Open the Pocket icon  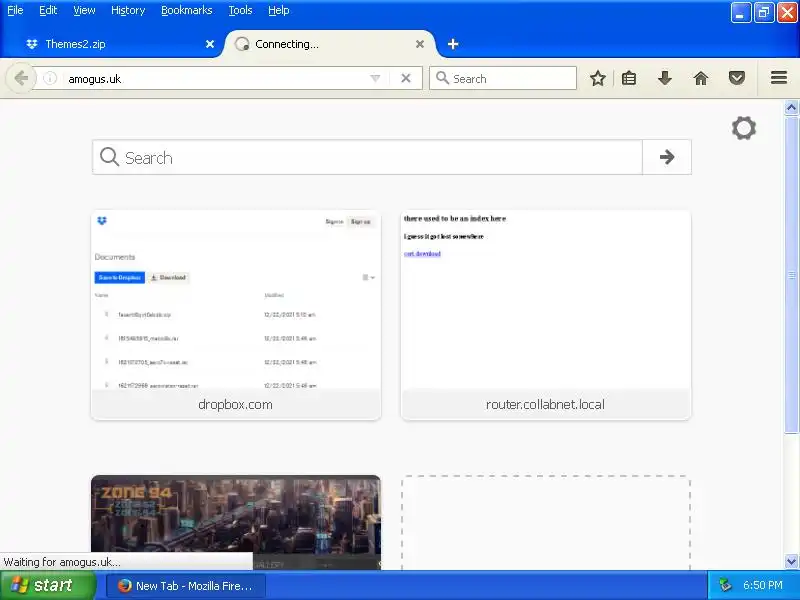(737, 79)
